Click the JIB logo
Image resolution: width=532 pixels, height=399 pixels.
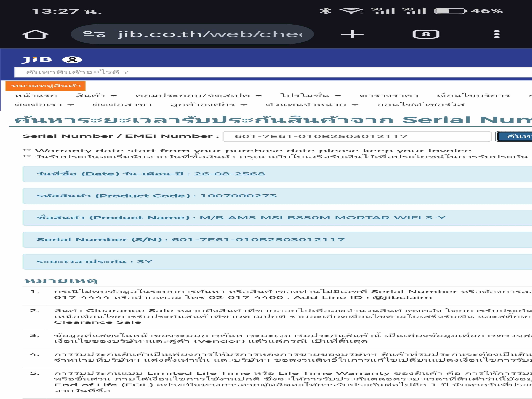point(37,60)
